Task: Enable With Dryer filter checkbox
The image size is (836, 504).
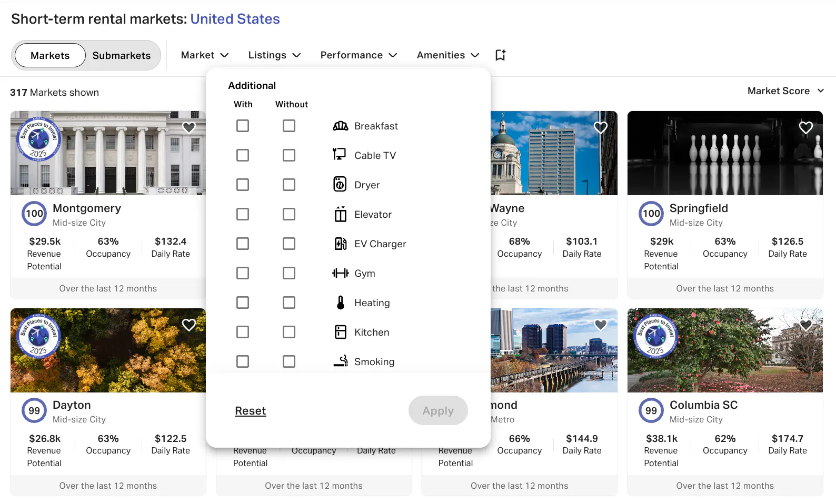Action: coord(243,185)
